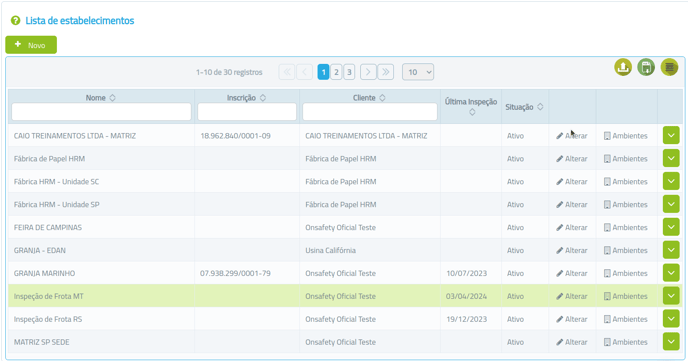Go to first page of records
Screen dimensions: 688x361
(x=287, y=72)
